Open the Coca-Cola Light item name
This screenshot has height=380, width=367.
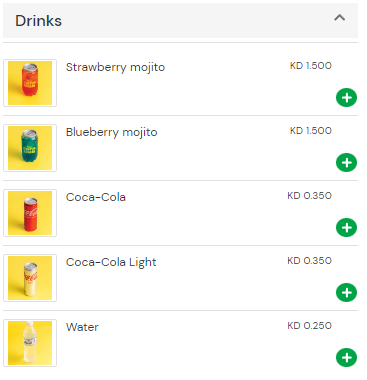coord(111,262)
